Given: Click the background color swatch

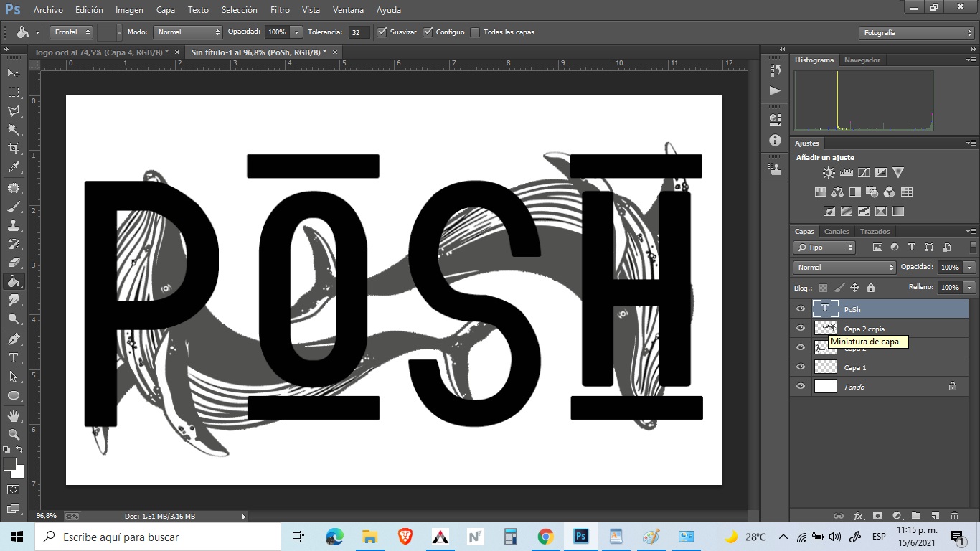Looking at the screenshot, I should 19,472.
